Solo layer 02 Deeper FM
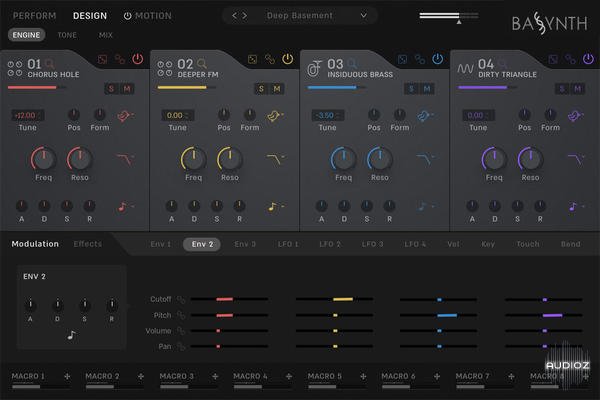This screenshot has width=600, height=400. [261, 89]
